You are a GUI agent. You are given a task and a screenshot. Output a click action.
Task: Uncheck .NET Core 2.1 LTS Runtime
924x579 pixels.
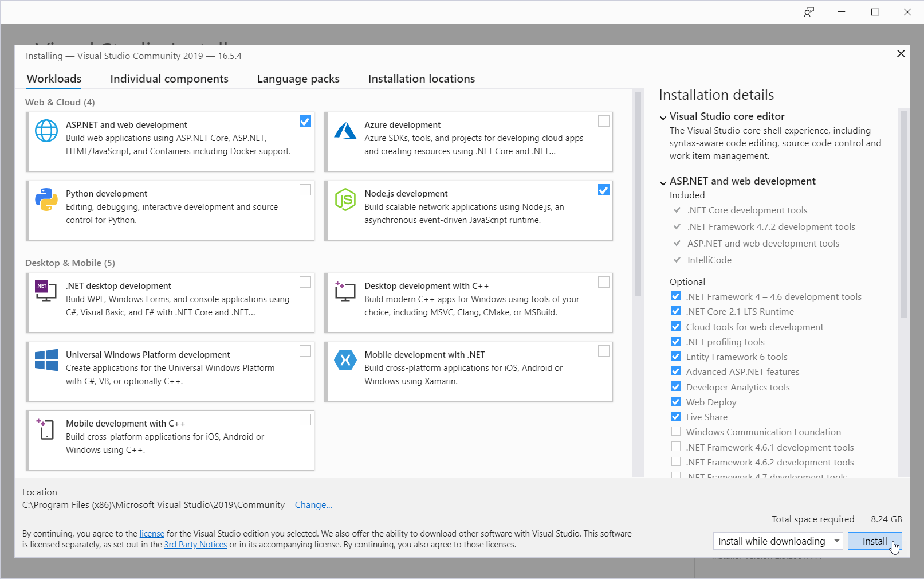676,311
